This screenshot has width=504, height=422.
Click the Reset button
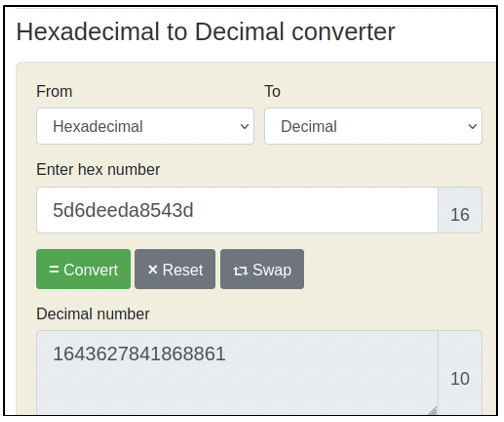coord(175,269)
